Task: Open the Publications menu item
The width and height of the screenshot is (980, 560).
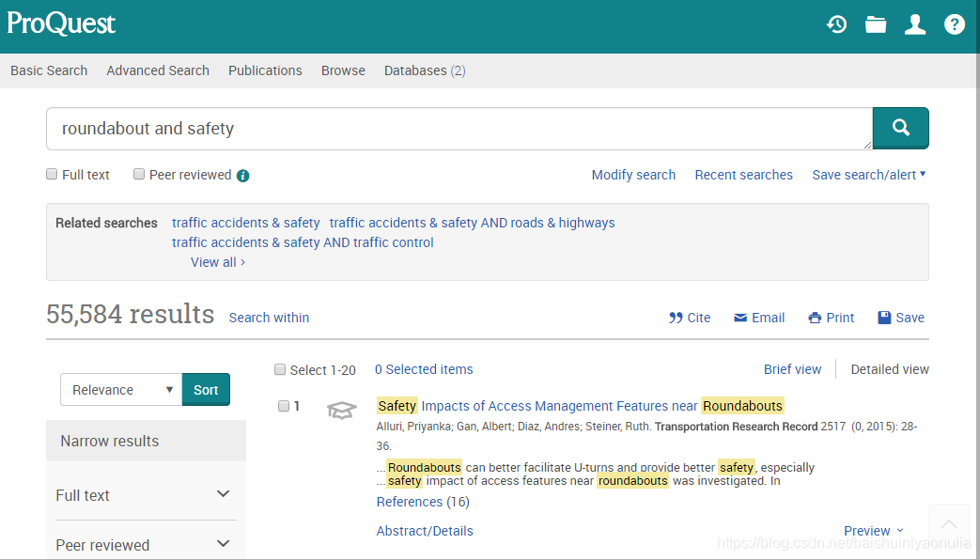Action: pyautogui.click(x=265, y=70)
